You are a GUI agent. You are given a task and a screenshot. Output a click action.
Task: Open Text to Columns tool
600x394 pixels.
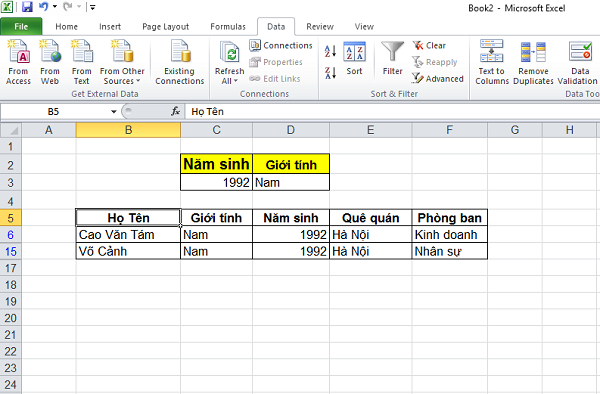click(492, 62)
